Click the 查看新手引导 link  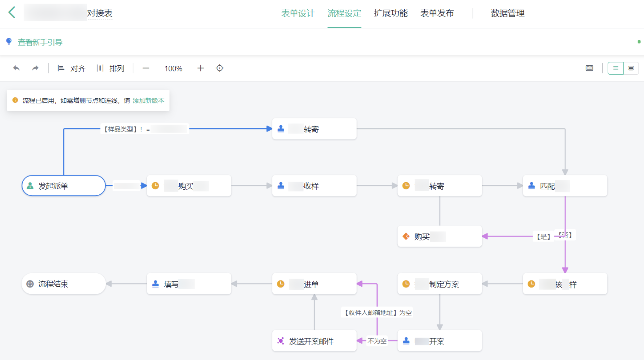(40, 42)
